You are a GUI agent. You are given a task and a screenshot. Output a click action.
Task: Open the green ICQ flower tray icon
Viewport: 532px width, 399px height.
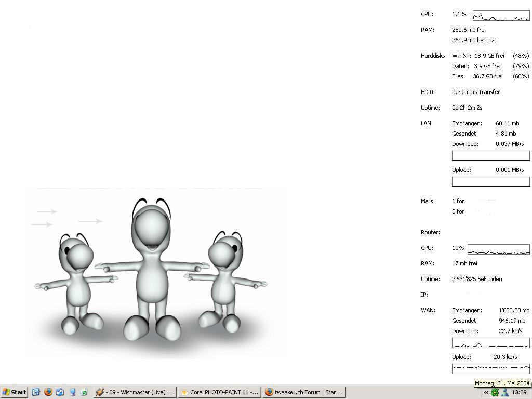[495, 392]
